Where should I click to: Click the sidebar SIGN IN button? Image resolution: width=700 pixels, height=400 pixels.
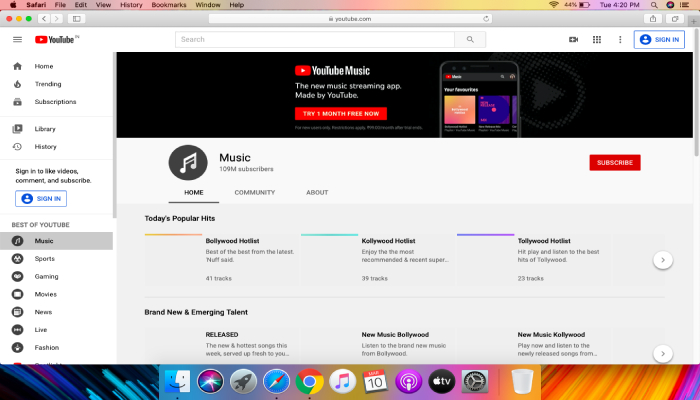click(x=41, y=199)
